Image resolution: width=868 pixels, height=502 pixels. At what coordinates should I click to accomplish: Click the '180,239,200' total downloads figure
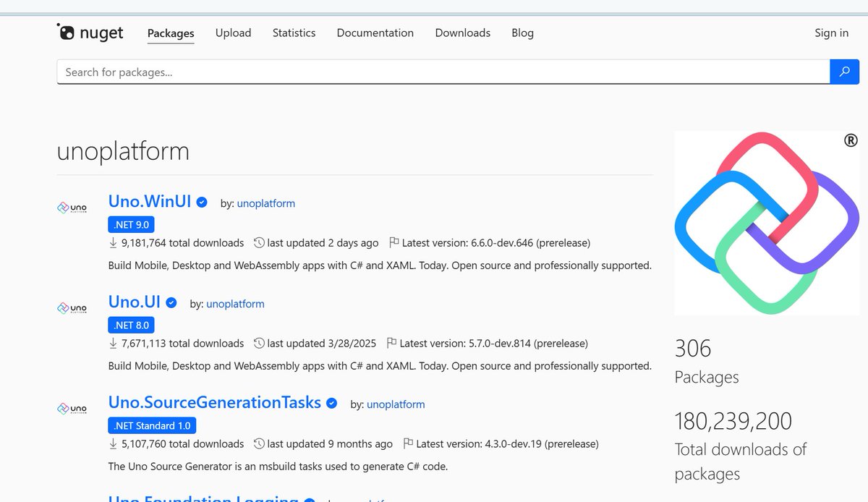(733, 421)
